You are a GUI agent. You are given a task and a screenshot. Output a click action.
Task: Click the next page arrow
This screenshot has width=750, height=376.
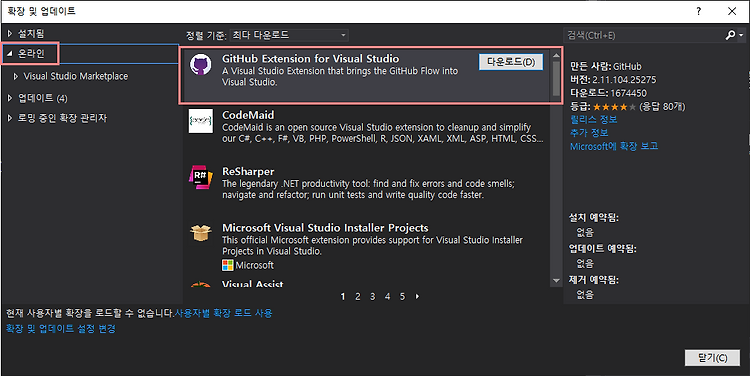[x=417, y=297]
